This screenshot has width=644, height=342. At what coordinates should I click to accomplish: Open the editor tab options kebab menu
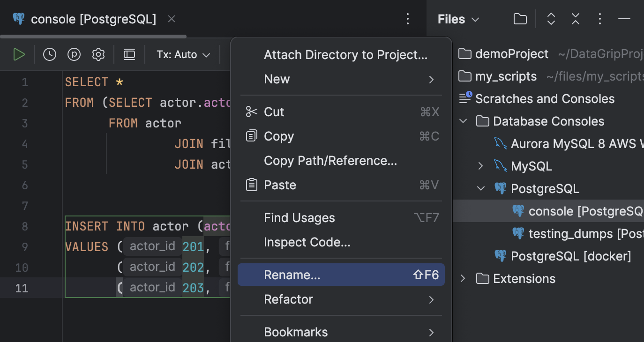[407, 19]
